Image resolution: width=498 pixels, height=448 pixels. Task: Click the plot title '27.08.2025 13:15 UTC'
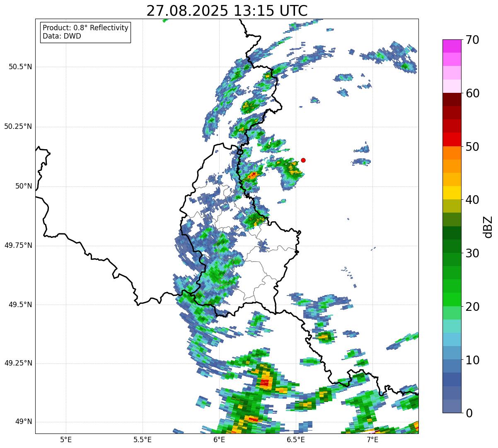(x=227, y=11)
